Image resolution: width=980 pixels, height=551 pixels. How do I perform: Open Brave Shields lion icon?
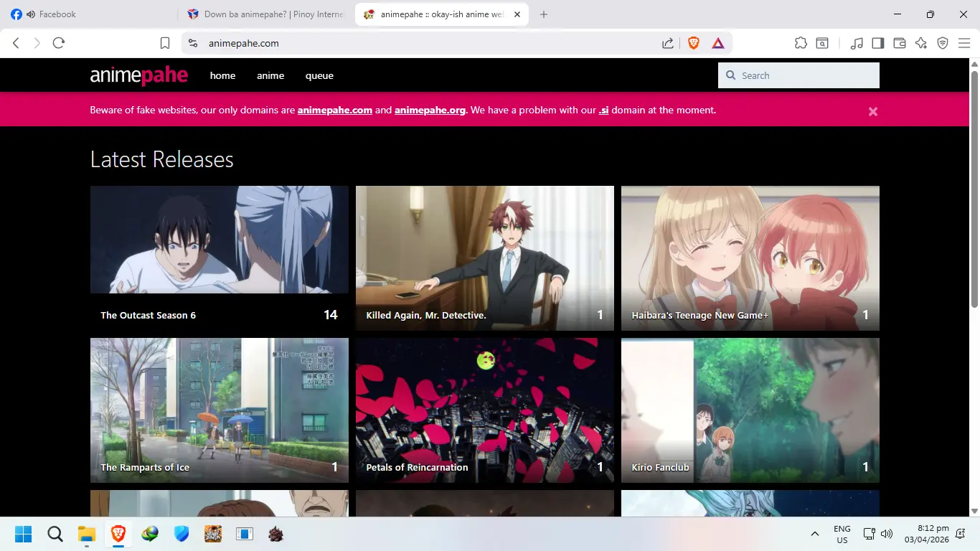click(x=694, y=43)
